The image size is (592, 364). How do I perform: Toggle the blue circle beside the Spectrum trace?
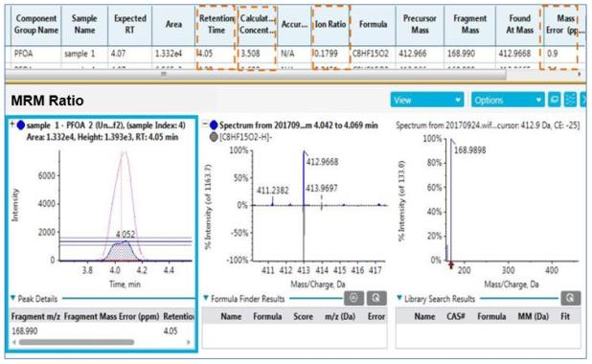(x=214, y=125)
